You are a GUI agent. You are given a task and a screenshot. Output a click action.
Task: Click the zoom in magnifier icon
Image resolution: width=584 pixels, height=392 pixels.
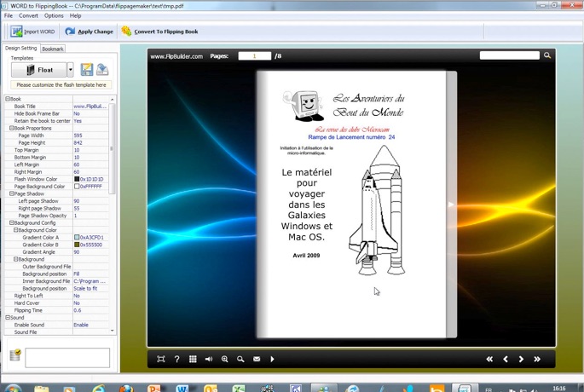(x=224, y=359)
